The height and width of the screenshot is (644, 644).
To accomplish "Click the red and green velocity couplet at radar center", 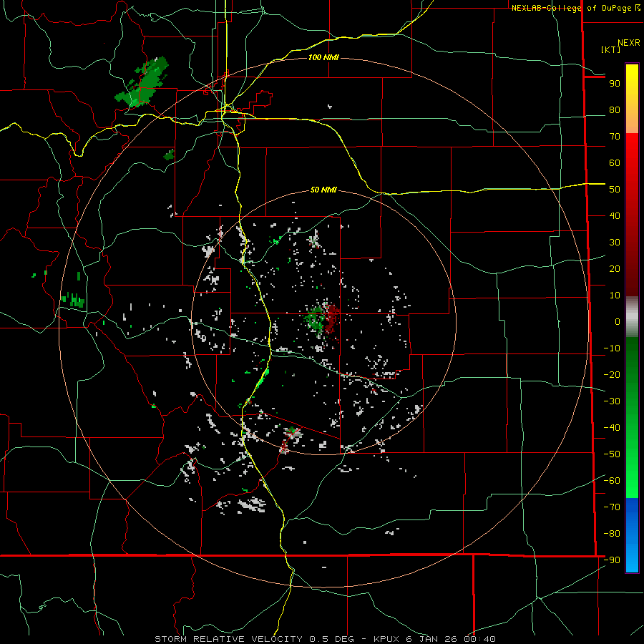I will (323, 320).
